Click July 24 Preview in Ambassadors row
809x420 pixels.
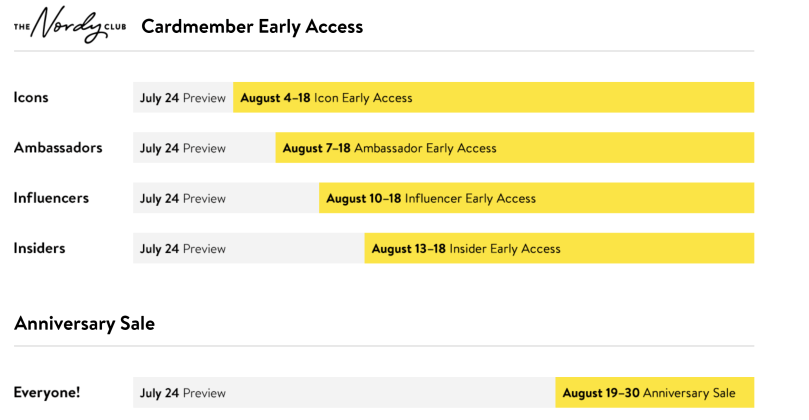pos(183,148)
